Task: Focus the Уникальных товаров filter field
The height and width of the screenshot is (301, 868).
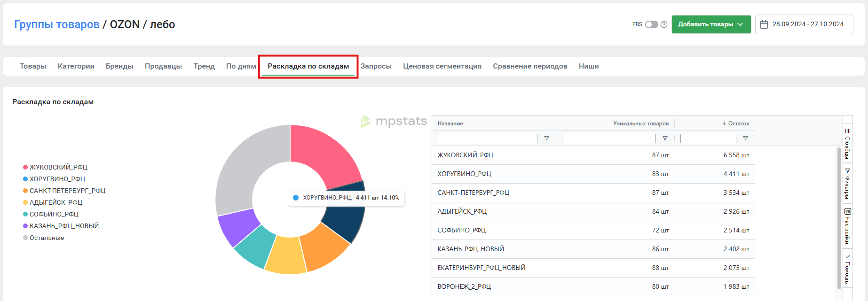Action: pyautogui.click(x=608, y=139)
